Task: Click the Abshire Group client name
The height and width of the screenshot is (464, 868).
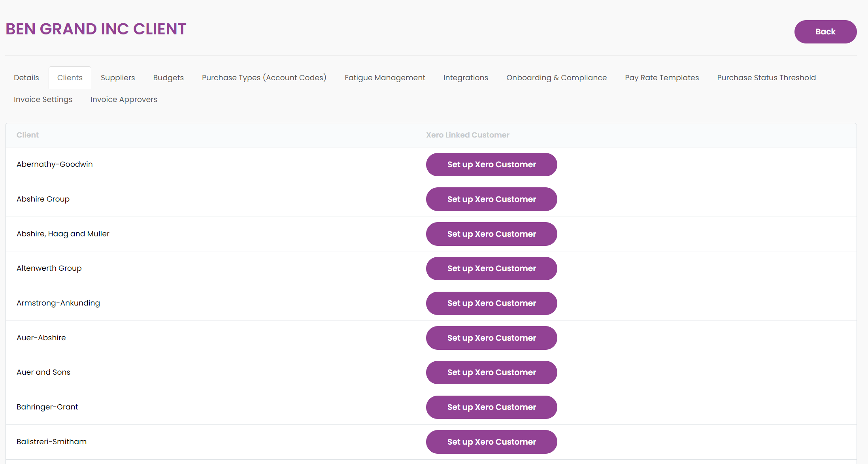Action: 43,199
